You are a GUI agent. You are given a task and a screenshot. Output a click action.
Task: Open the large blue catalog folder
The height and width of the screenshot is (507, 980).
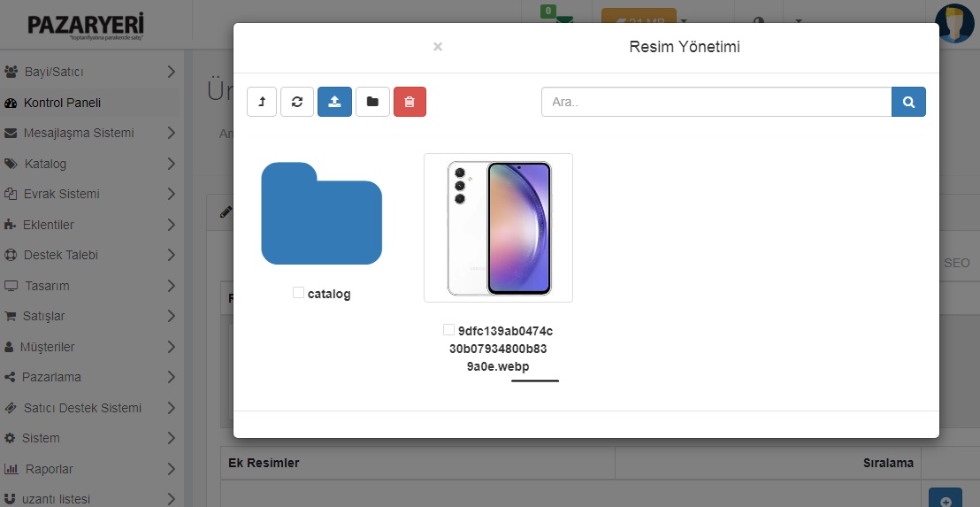(x=321, y=213)
